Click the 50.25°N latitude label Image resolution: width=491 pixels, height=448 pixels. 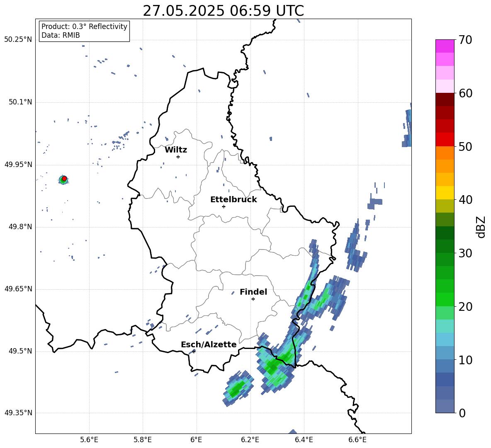click(x=18, y=40)
